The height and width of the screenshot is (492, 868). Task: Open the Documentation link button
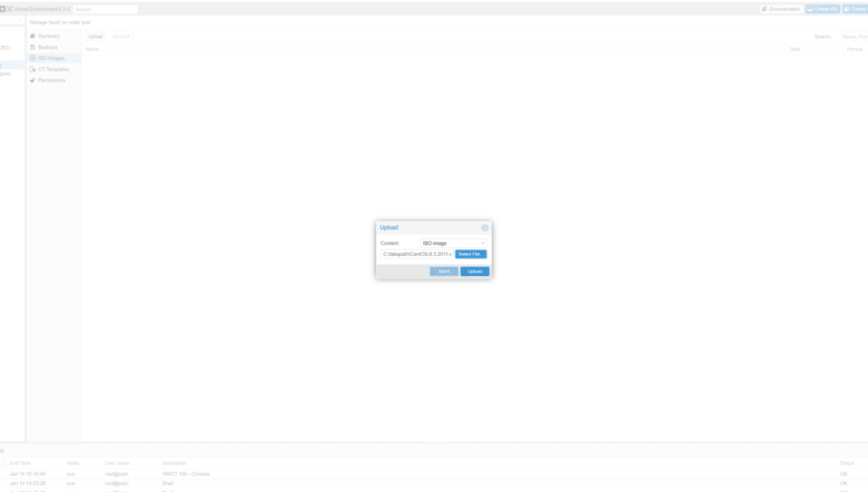781,9
